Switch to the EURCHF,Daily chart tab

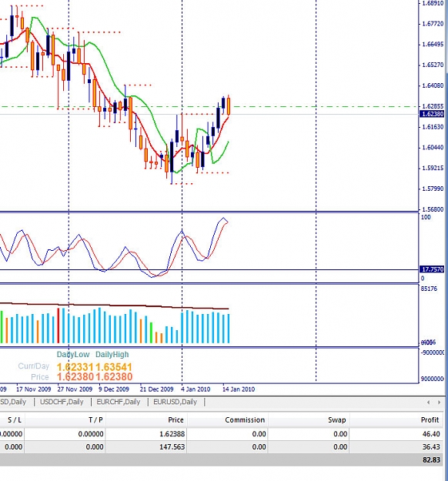pyautogui.click(x=119, y=402)
